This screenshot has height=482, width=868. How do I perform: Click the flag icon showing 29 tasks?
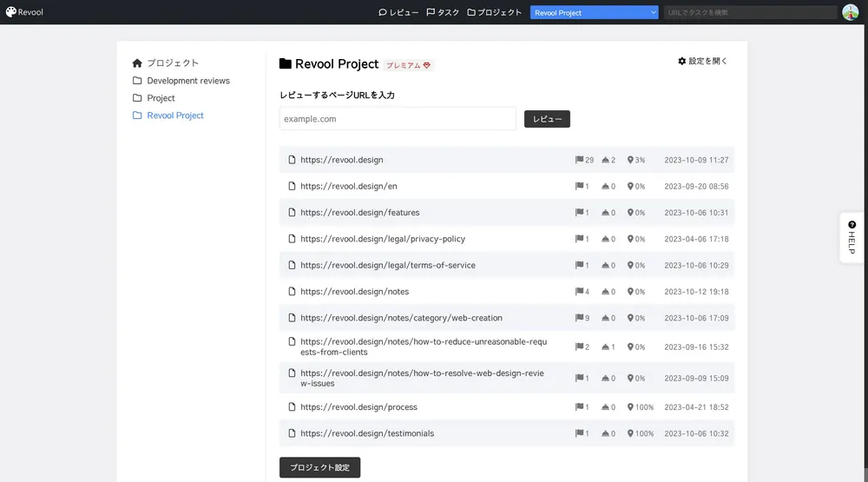coord(579,160)
